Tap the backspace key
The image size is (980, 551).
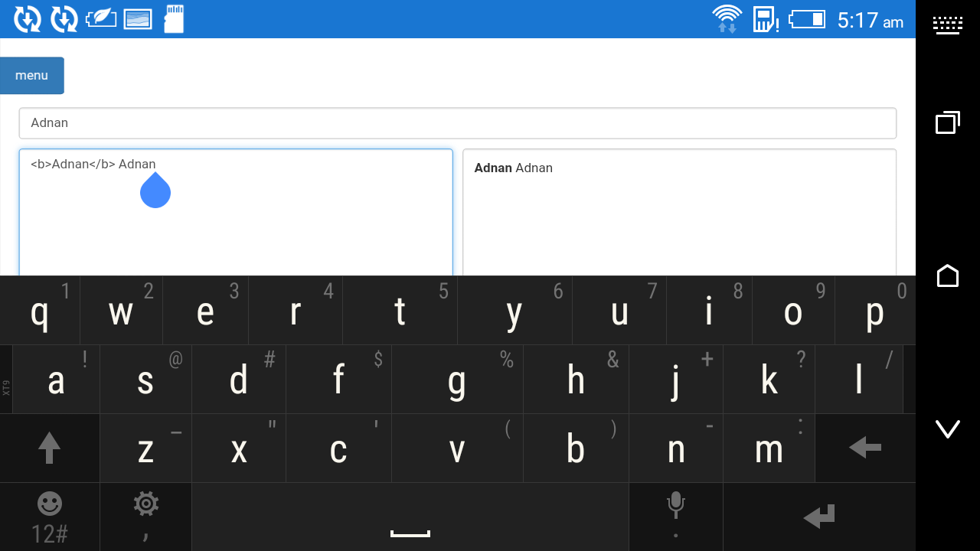(864, 448)
